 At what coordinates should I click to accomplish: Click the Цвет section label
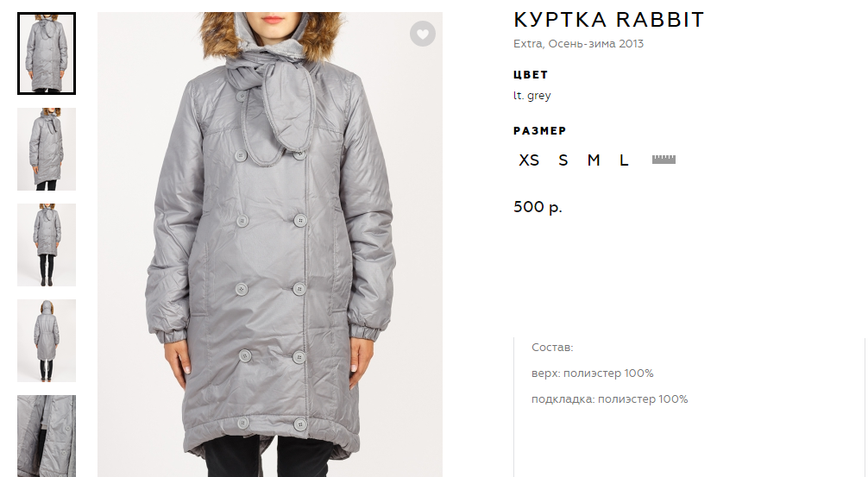(x=531, y=75)
